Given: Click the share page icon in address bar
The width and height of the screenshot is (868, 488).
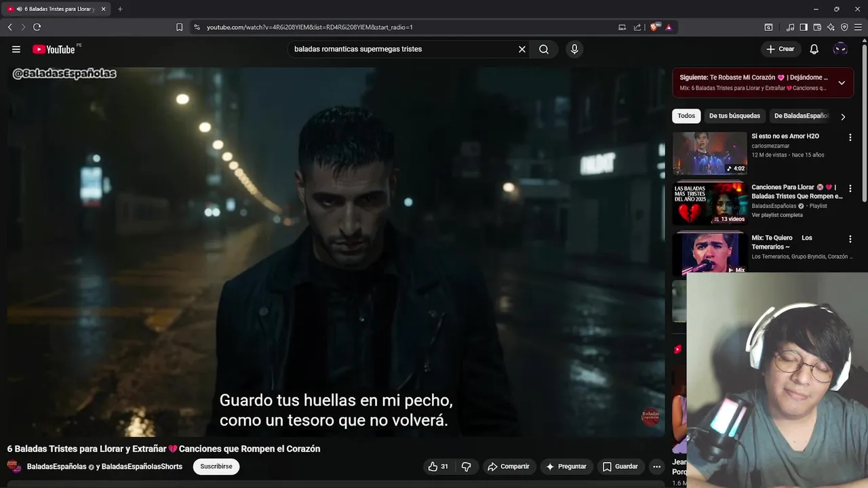Looking at the screenshot, I should point(637,27).
